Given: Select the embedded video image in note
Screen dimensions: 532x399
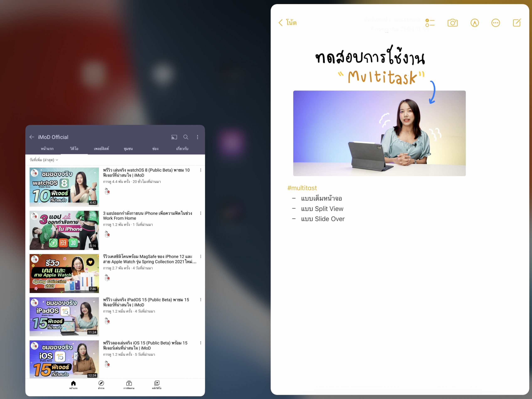Looking at the screenshot, I should [x=379, y=133].
